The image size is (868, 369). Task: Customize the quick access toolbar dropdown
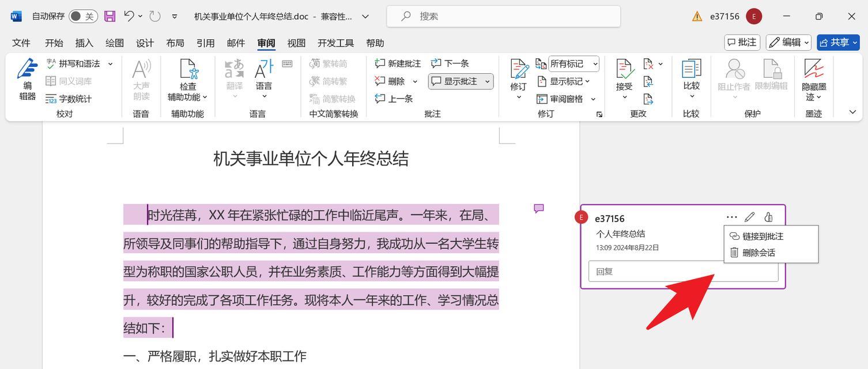(x=175, y=17)
